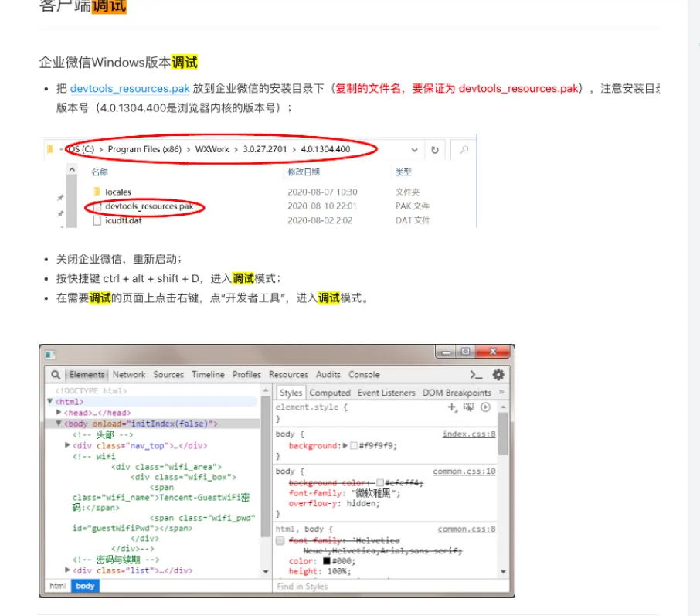Image resolution: width=700 pixels, height=616 pixels.
Task: Click the search magnifier icon in DevTools
Action: pyautogui.click(x=56, y=375)
